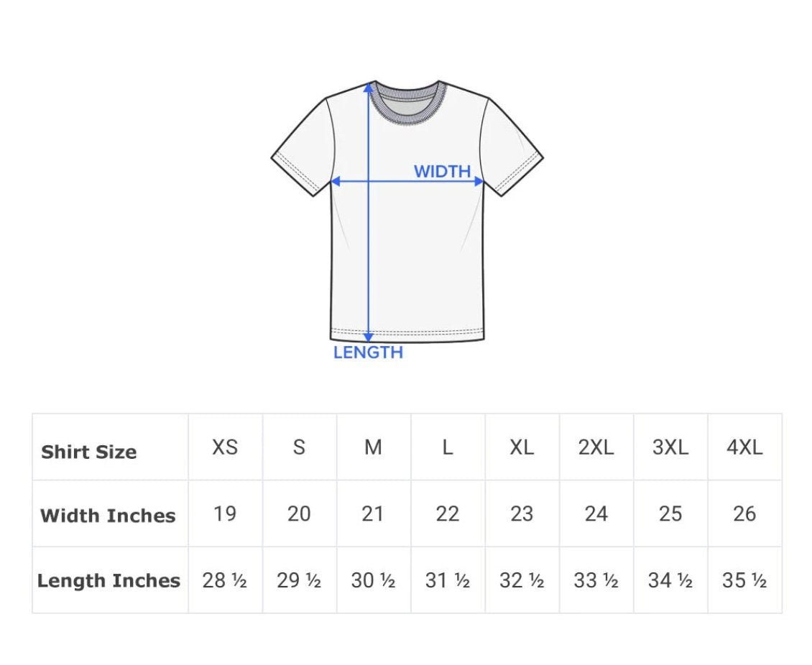Click the width value 22 cell
The width and height of the screenshot is (812, 665).
(x=447, y=513)
